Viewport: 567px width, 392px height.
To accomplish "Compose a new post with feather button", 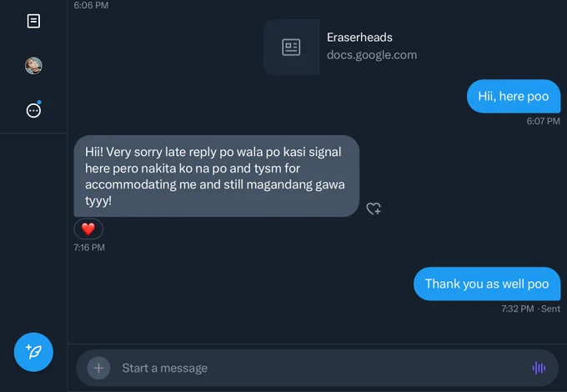I will (33, 352).
